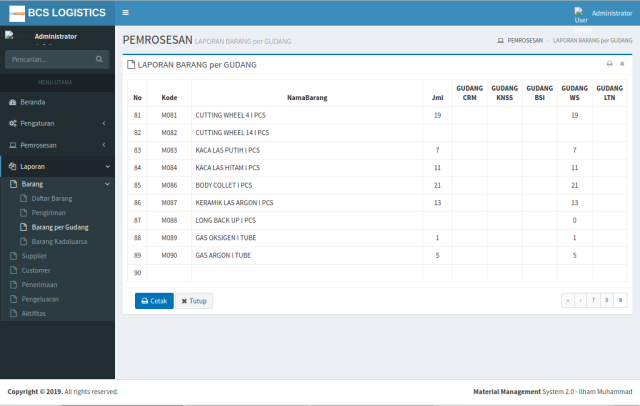Click the search magnifier icon in sidebar
640x406 pixels.
99,60
